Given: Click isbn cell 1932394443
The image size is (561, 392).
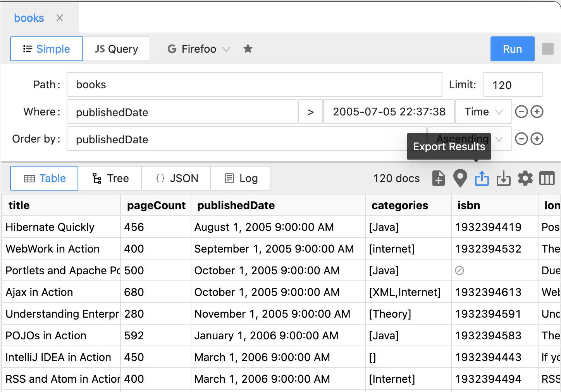Looking at the screenshot, I should click(x=495, y=357).
